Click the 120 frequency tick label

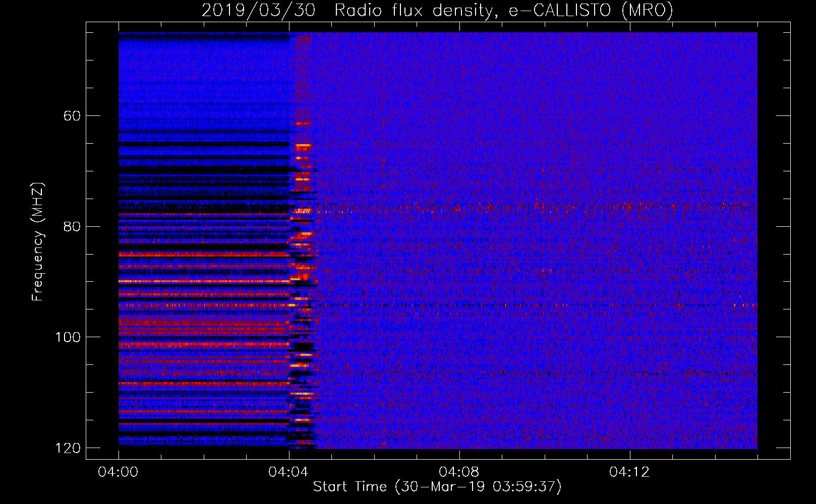coord(68,448)
